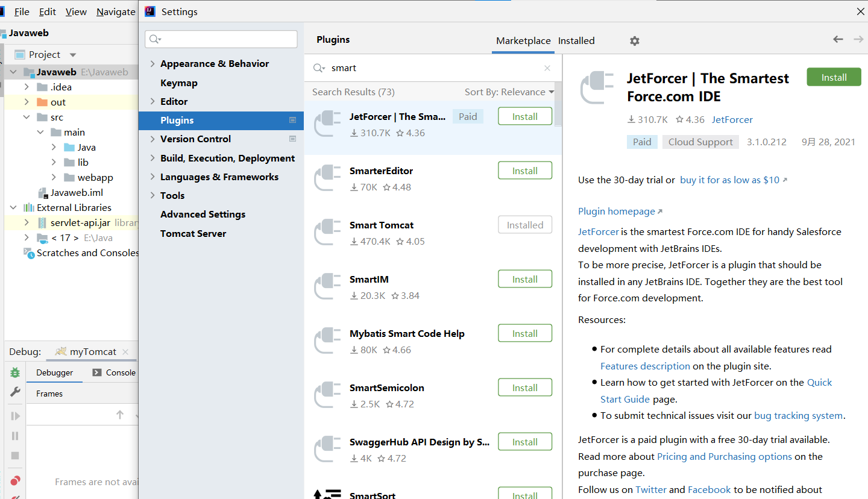Image resolution: width=868 pixels, height=499 pixels.
Task: Click the JetForcer vendor link
Action: [x=732, y=120]
